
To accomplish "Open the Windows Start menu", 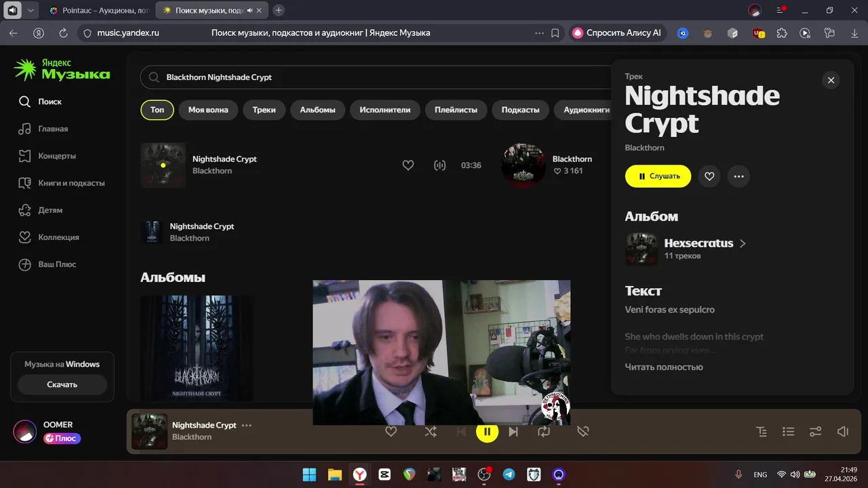I will (309, 474).
